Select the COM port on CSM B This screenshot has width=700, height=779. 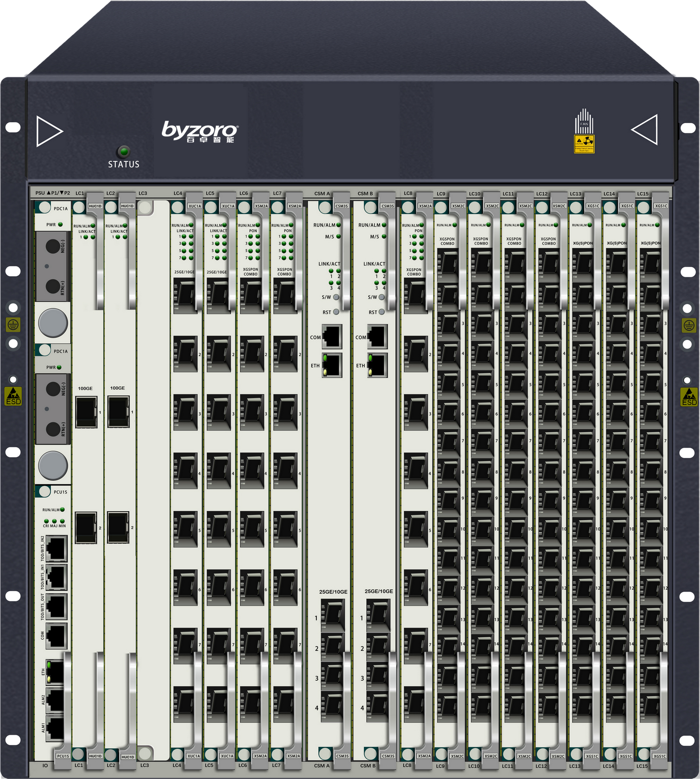(x=377, y=337)
